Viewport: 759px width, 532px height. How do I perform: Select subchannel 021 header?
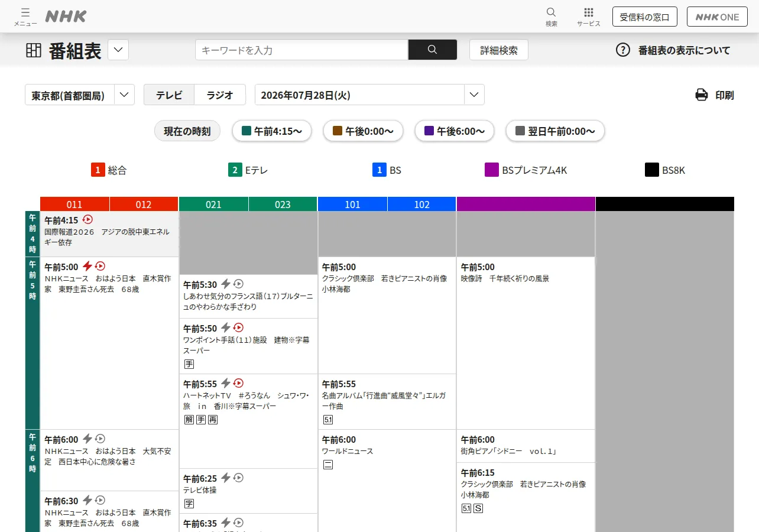(x=213, y=204)
